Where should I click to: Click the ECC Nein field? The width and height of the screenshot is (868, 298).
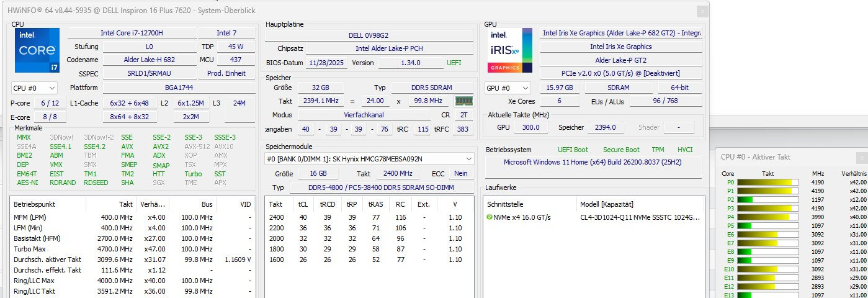pos(460,174)
